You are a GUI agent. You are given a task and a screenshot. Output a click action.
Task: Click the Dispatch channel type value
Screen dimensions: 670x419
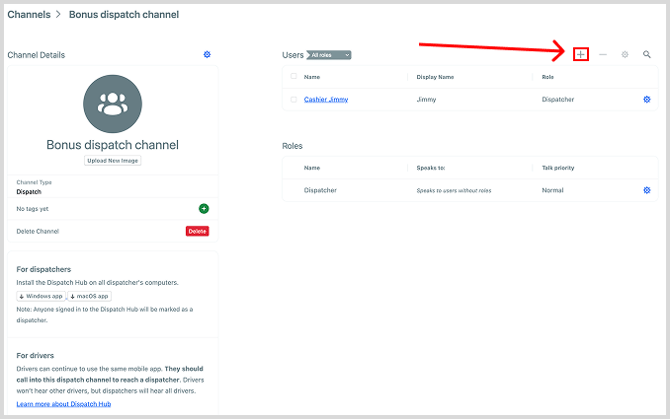tap(29, 192)
